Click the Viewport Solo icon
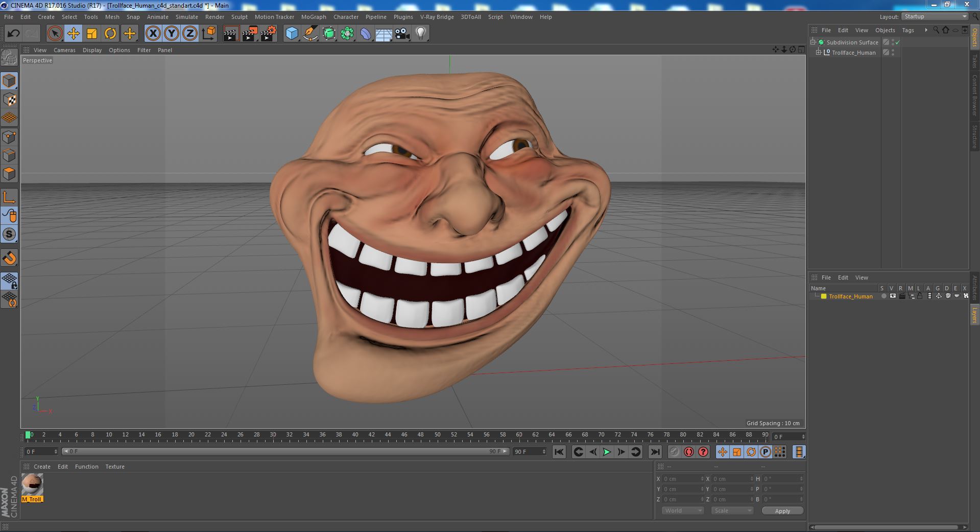The width and height of the screenshot is (980, 532). point(9,235)
